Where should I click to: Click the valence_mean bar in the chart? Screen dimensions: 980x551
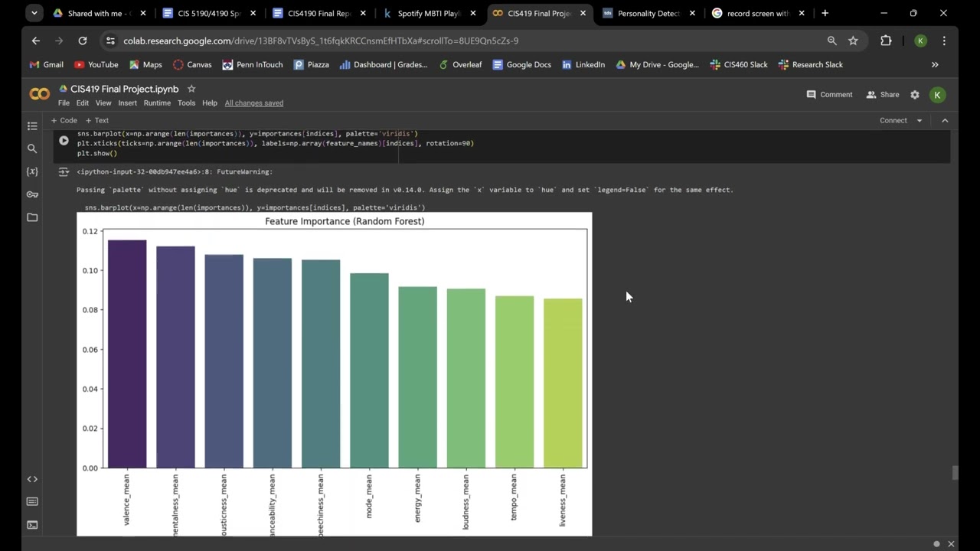pos(127,354)
